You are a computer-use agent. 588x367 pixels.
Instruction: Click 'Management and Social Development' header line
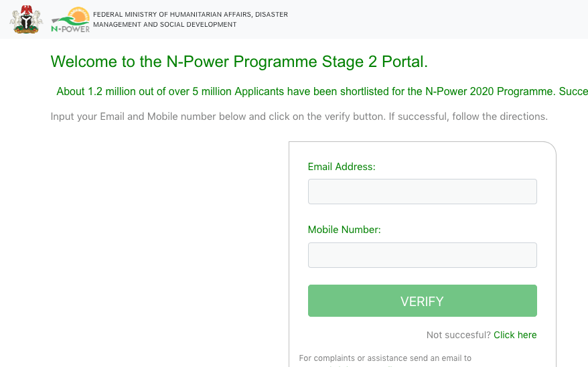pos(165,24)
